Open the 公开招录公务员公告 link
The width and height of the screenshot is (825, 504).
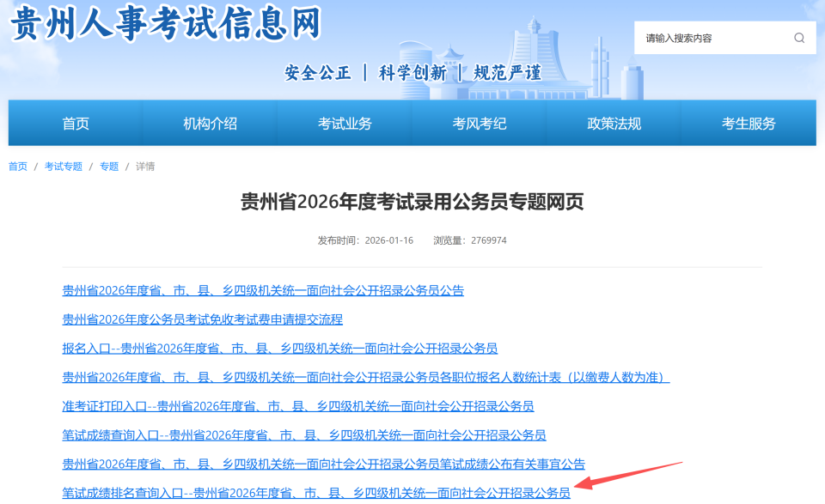pos(260,290)
